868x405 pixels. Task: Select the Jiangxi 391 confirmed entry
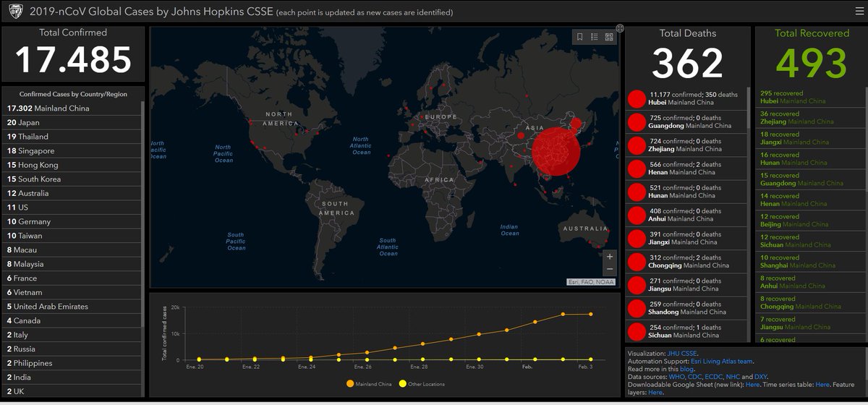click(x=686, y=238)
